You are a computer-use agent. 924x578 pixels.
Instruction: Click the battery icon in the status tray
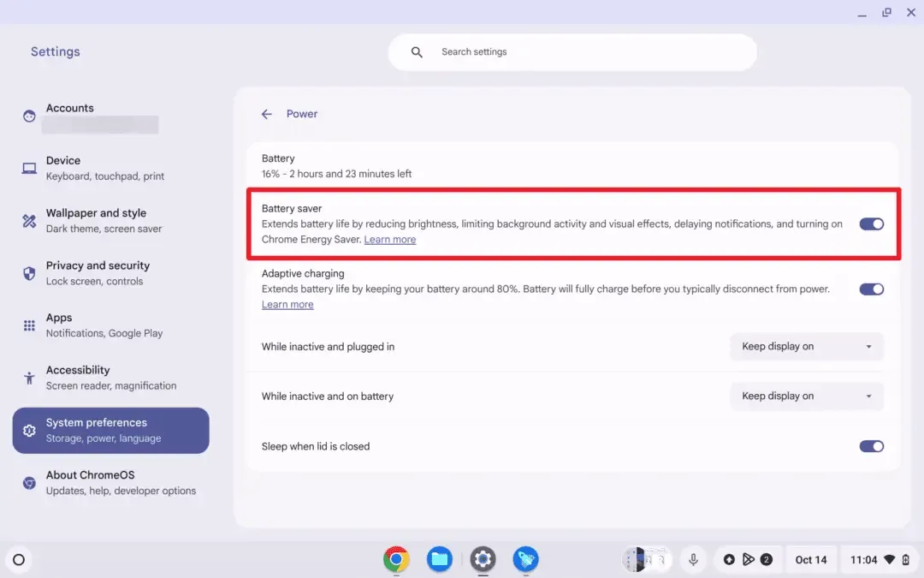[x=906, y=560]
